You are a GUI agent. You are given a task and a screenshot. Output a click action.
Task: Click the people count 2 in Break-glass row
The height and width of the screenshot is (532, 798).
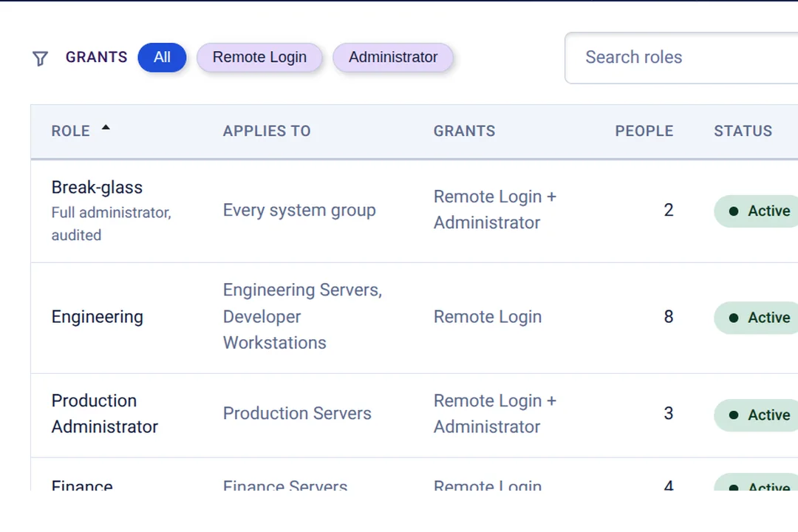pyautogui.click(x=668, y=211)
